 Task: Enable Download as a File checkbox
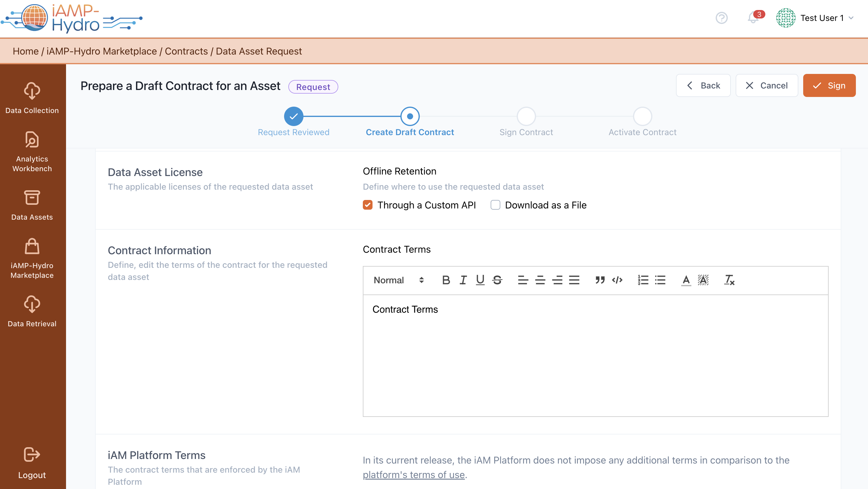click(x=495, y=205)
